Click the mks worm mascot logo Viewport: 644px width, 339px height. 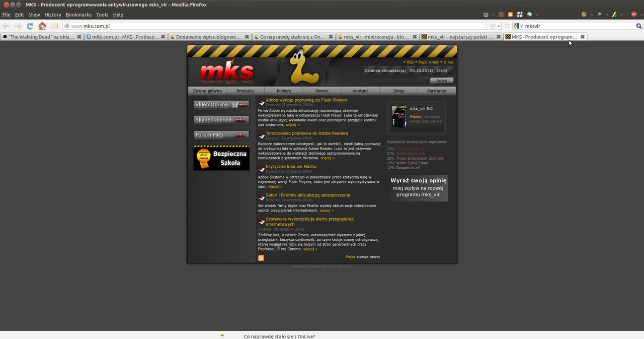(304, 66)
